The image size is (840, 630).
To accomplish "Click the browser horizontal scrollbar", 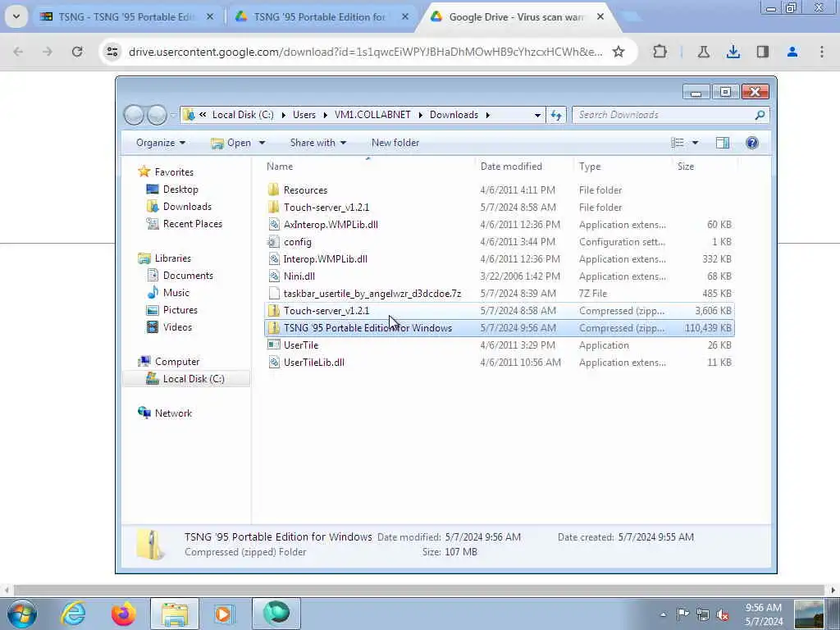I will 419,590.
